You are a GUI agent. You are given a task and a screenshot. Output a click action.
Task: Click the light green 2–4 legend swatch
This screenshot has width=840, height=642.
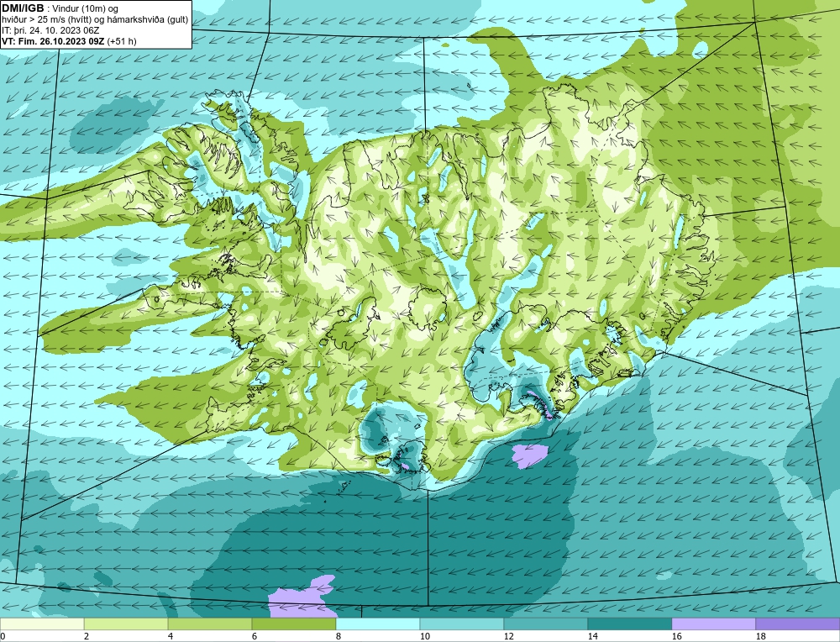click(126, 624)
